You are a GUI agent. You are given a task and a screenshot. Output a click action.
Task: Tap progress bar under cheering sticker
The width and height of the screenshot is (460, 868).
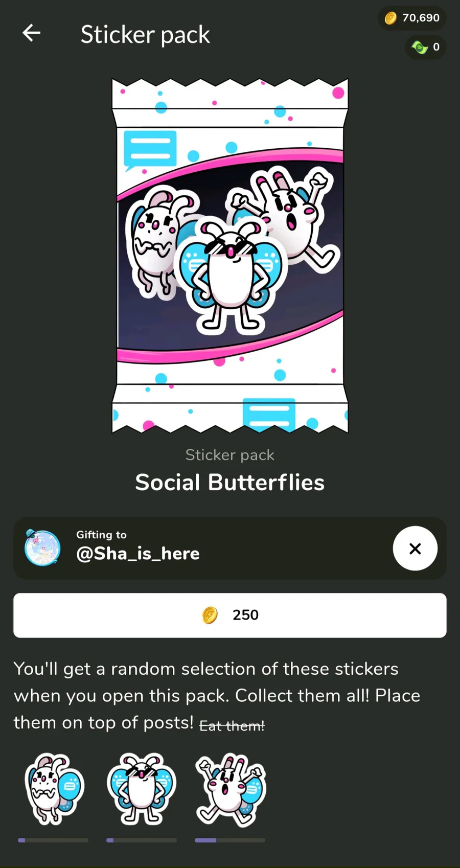[230, 840]
